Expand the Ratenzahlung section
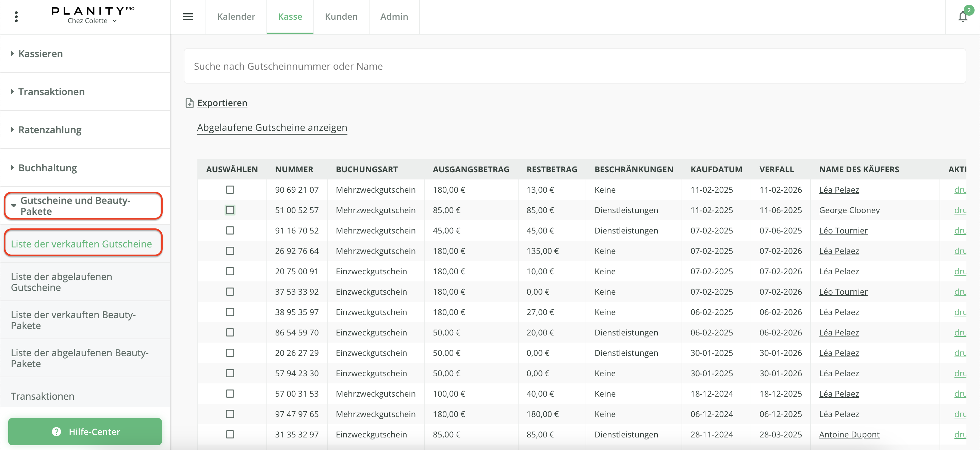980x450 pixels. (49, 129)
